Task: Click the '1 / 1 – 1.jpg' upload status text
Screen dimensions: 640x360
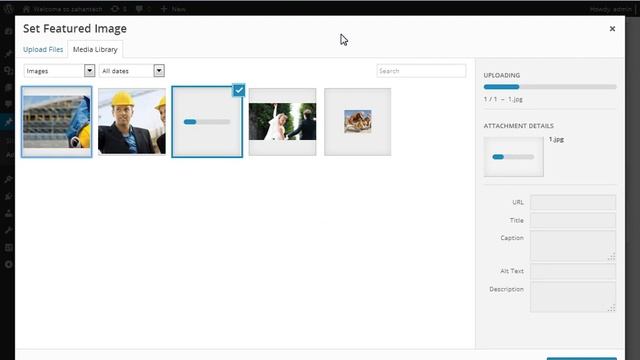Action: pos(503,99)
